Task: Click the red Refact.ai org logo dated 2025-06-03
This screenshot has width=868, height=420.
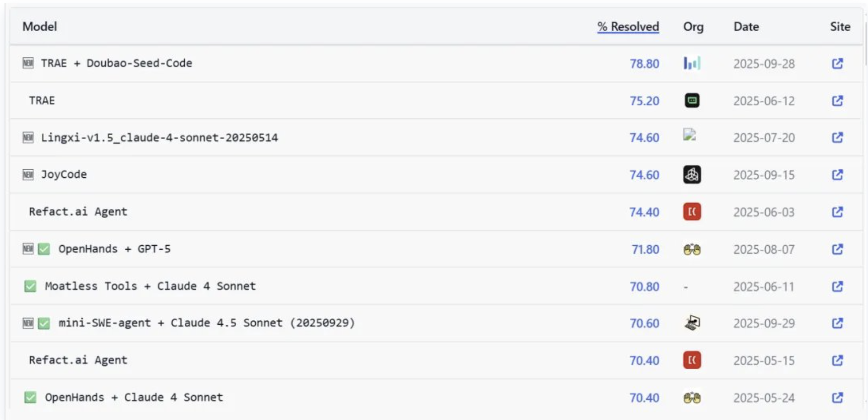Action: click(x=692, y=212)
